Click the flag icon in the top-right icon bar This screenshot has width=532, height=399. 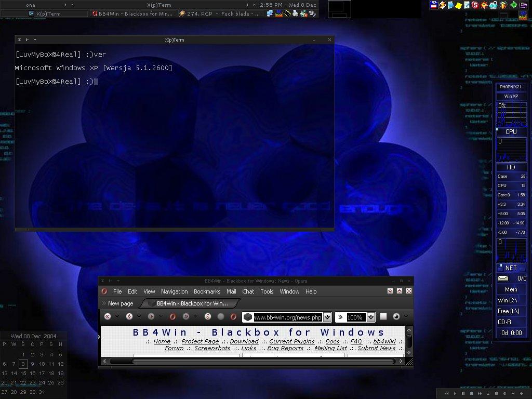click(434, 5)
